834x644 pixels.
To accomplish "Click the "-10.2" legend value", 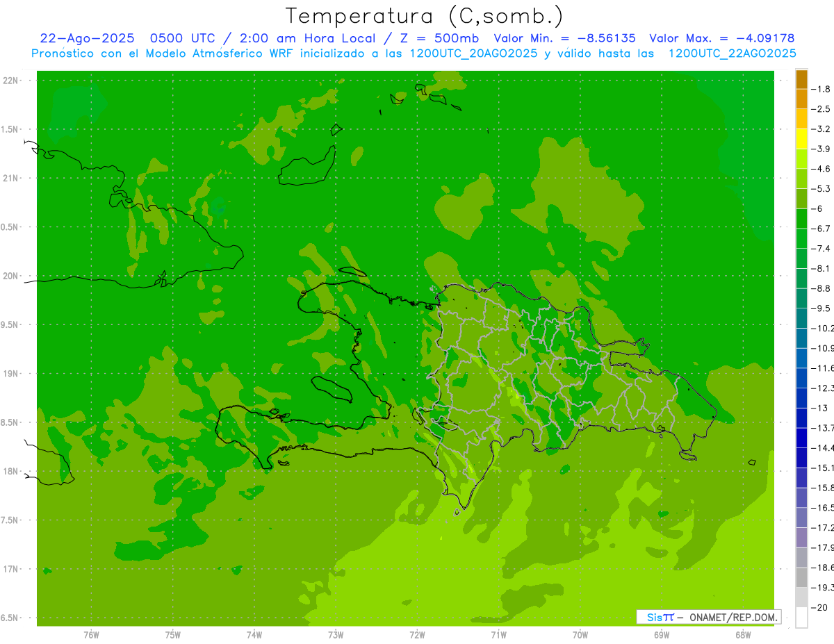I will point(824,328).
